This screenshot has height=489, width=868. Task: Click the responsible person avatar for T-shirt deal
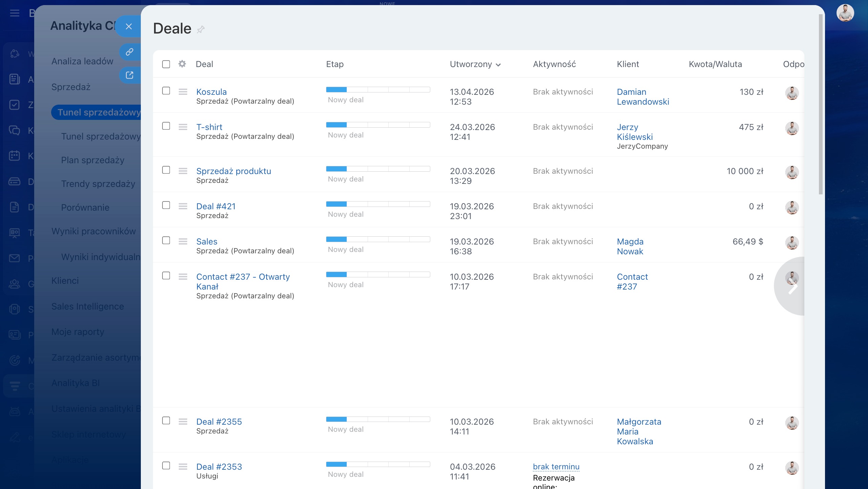coord(792,128)
